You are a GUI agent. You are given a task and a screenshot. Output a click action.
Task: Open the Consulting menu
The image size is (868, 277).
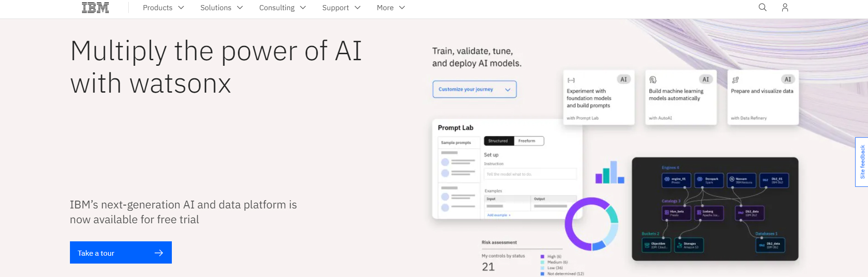click(283, 7)
